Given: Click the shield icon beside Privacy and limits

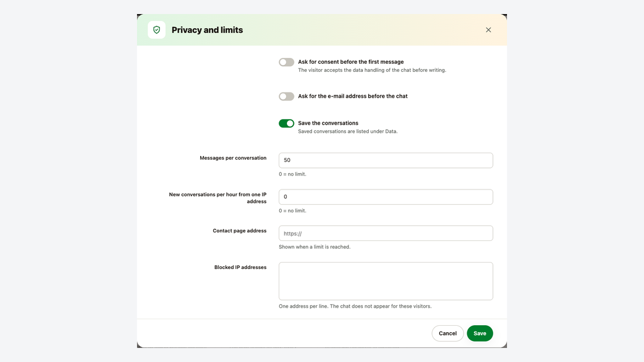Looking at the screenshot, I should (x=156, y=30).
